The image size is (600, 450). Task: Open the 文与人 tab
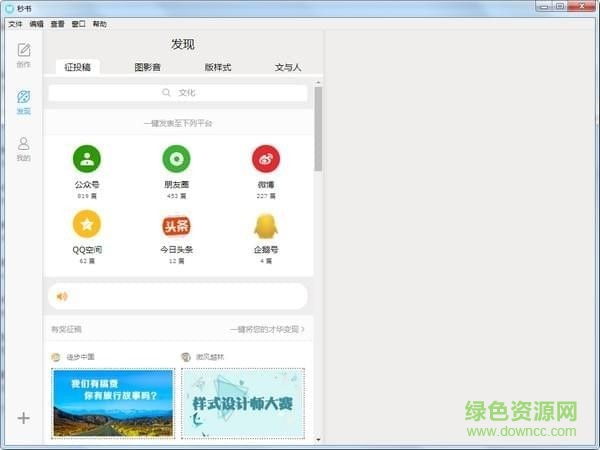coord(288,67)
